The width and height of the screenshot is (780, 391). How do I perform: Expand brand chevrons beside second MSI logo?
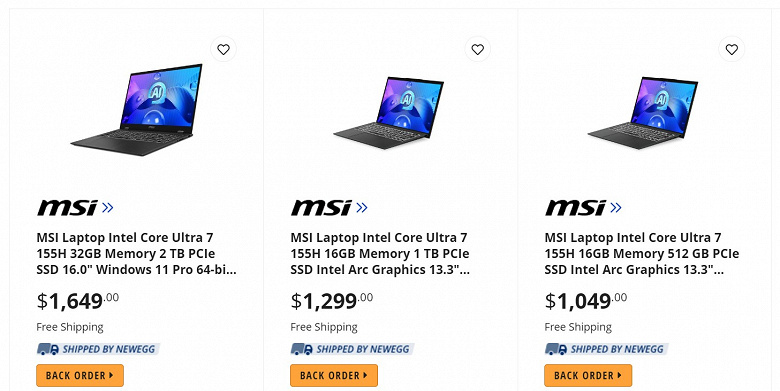362,207
